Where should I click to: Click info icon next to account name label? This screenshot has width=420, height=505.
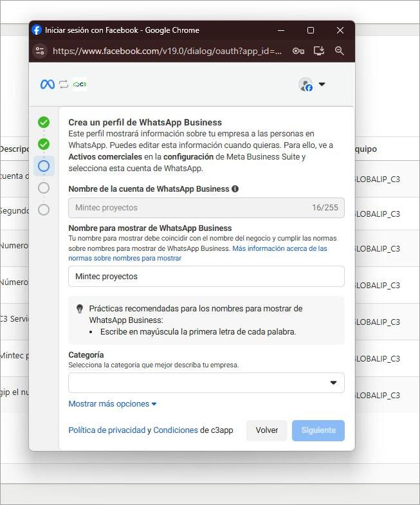tap(235, 189)
